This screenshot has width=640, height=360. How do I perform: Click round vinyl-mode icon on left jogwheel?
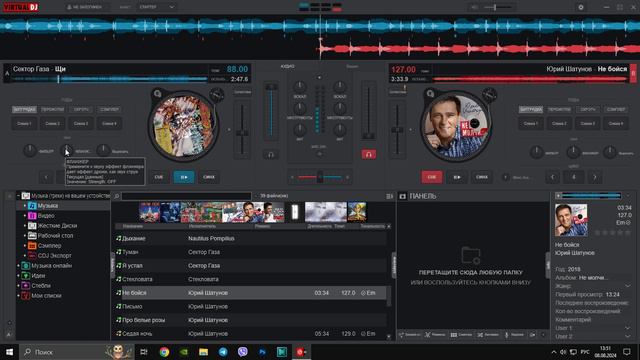click(x=217, y=95)
